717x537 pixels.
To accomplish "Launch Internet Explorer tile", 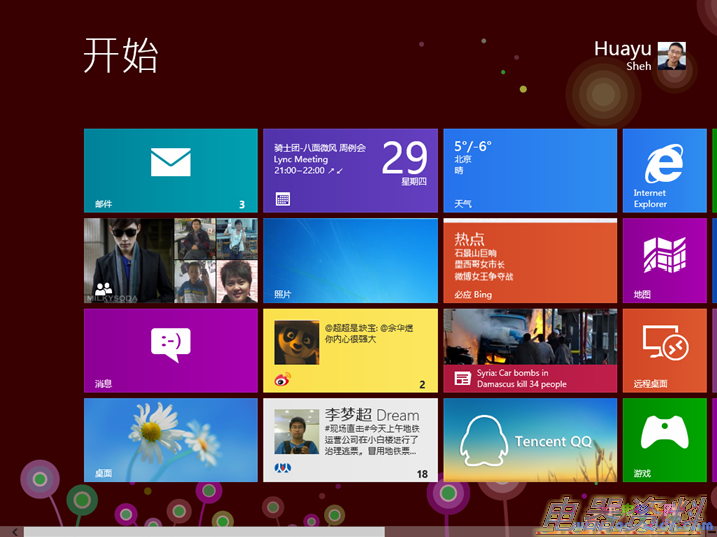I will click(x=664, y=171).
